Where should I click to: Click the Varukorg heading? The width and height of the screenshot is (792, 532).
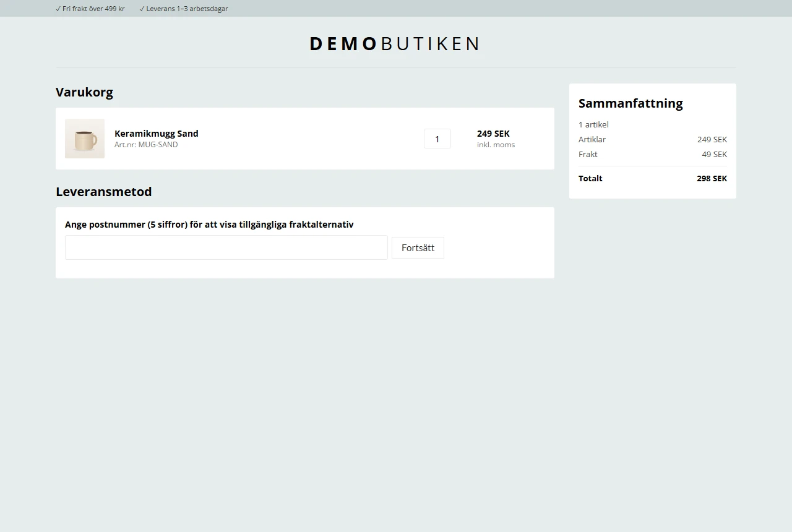pyautogui.click(x=84, y=92)
